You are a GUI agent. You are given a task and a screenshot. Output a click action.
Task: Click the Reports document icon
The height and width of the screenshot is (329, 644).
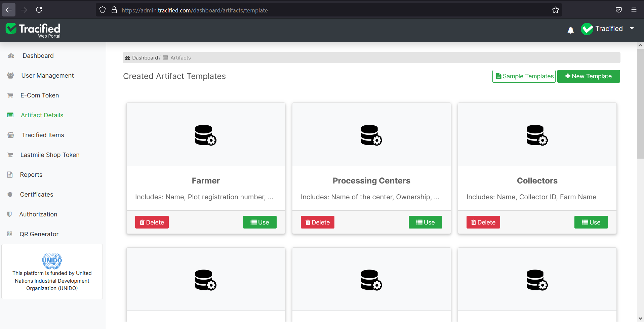point(10,175)
